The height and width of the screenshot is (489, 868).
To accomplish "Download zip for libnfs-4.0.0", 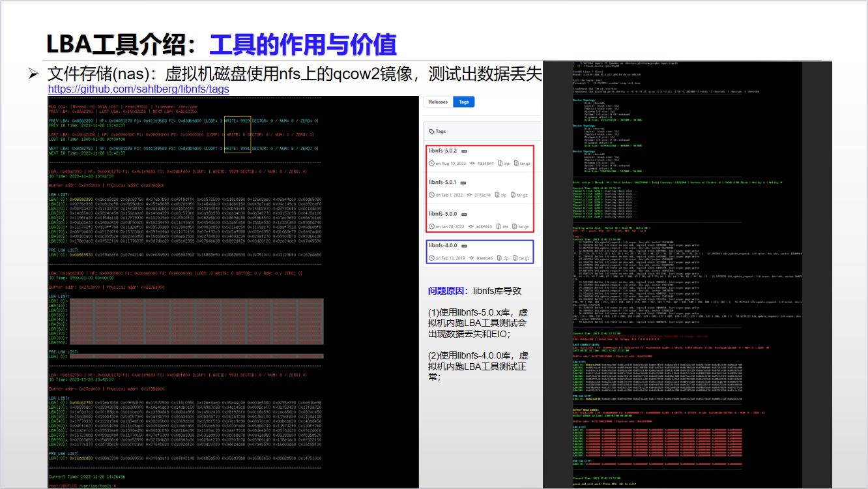I will click(502, 258).
